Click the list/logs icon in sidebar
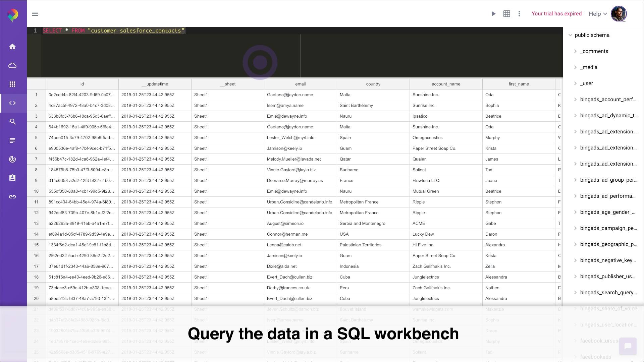Image resolution: width=644 pixels, height=362 pixels. click(x=12, y=140)
